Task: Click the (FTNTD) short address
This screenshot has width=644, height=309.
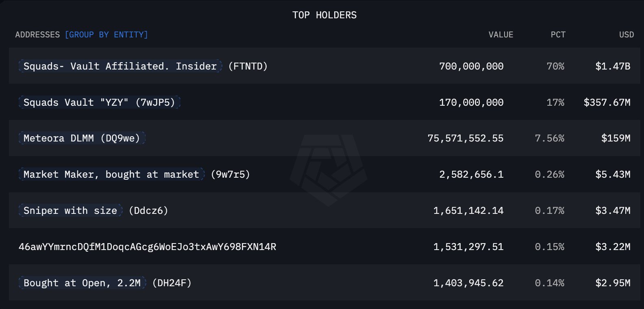Action: pyautogui.click(x=248, y=66)
